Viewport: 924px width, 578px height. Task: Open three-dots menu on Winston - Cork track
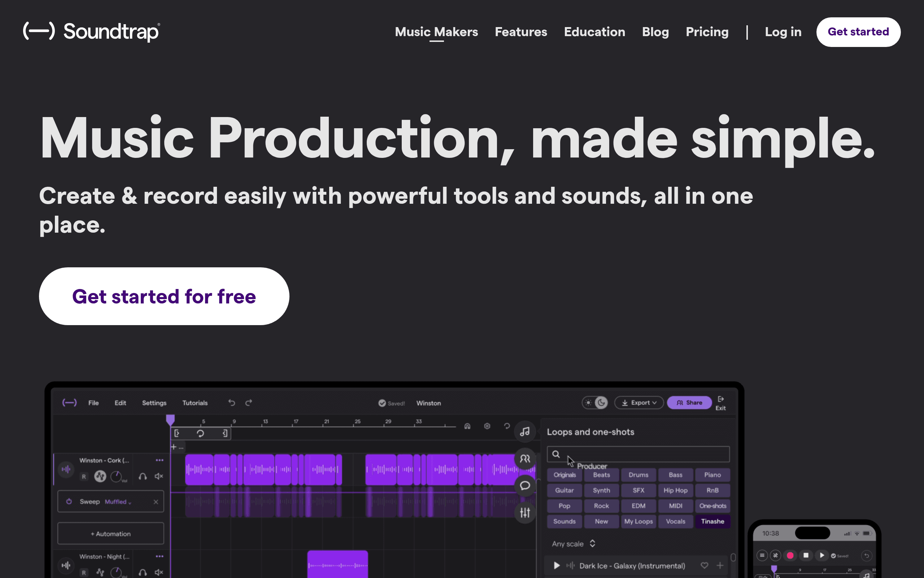[160, 460]
